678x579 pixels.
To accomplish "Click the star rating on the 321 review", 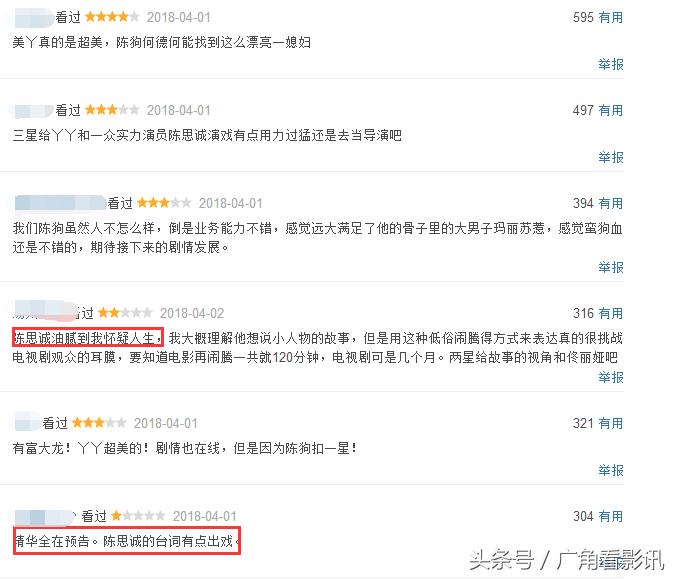I will pyautogui.click(x=99, y=422).
